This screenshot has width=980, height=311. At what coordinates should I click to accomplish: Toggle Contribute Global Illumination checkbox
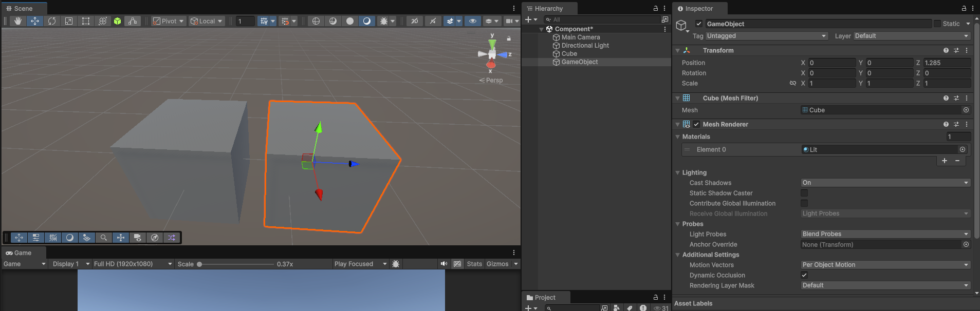[804, 203]
